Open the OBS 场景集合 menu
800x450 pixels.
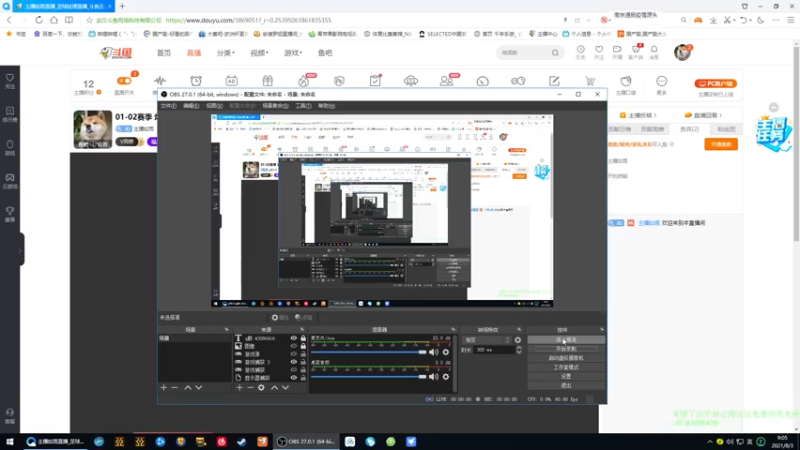(x=276, y=106)
